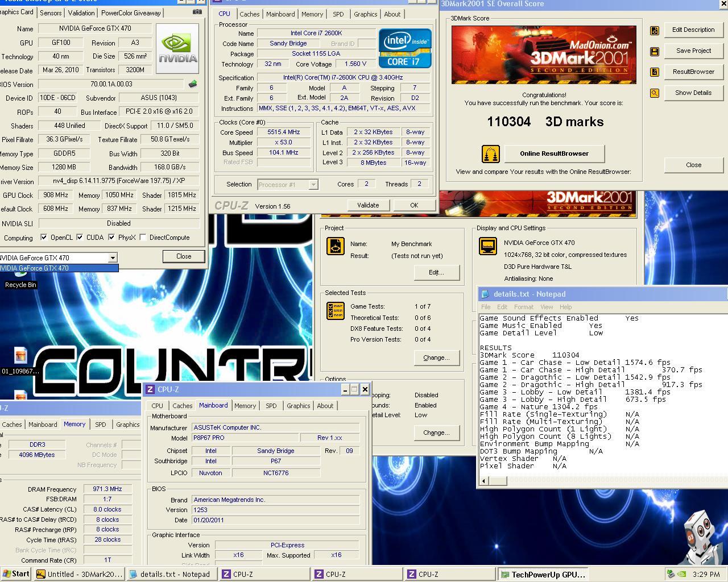Viewport: 728px width, 582px height.
Task: Click Change... in the Selected Tests section
Action: click(x=436, y=357)
